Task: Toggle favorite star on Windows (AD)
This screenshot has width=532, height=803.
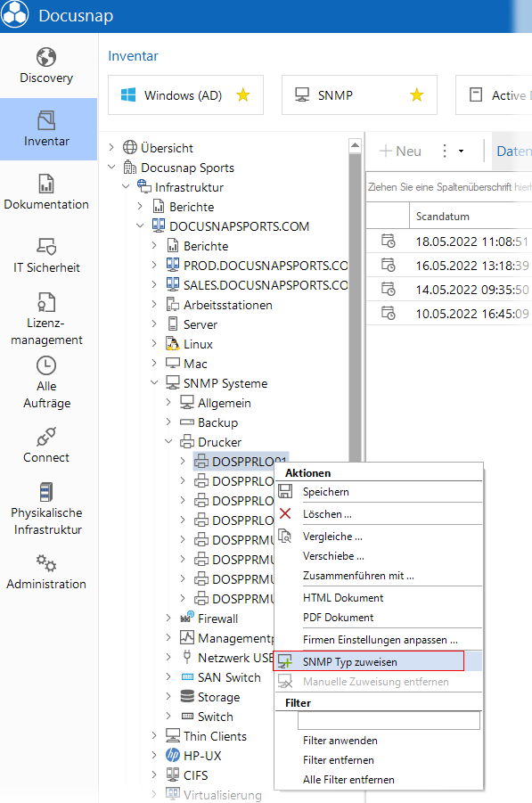Action: click(242, 94)
